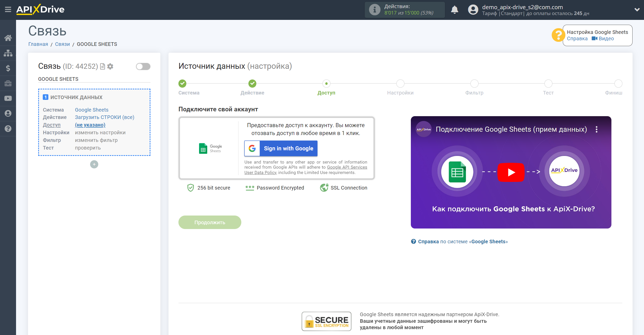The height and width of the screenshot is (335, 644).
Task: Click the ApiX-Drive logo
Action: click(40, 9)
